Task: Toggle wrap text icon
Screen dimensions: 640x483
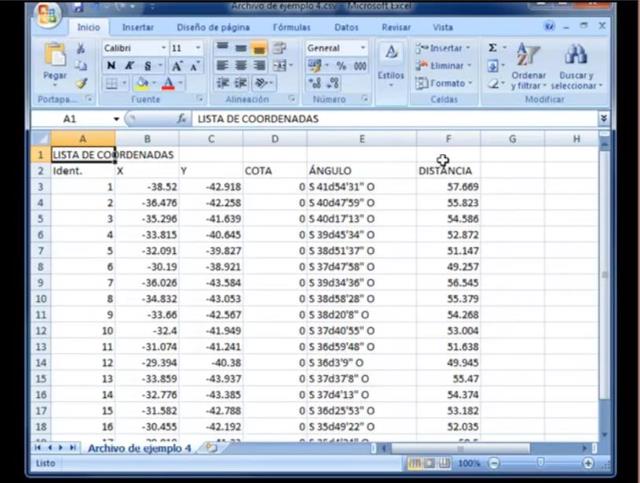Action: point(279,48)
